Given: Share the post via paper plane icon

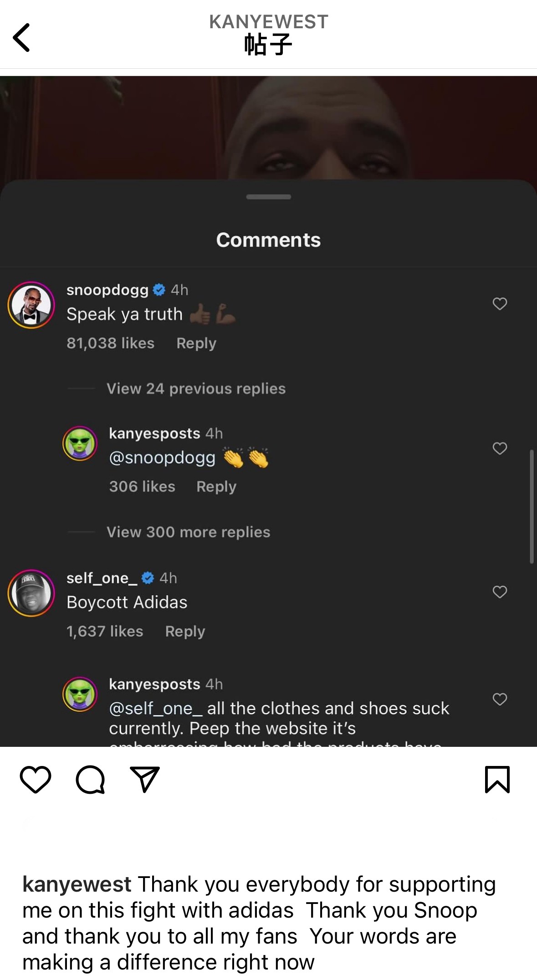Looking at the screenshot, I should coord(145,779).
